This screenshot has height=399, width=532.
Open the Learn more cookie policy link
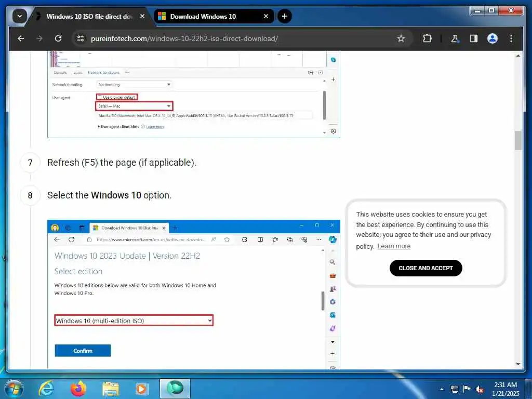[x=394, y=246]
